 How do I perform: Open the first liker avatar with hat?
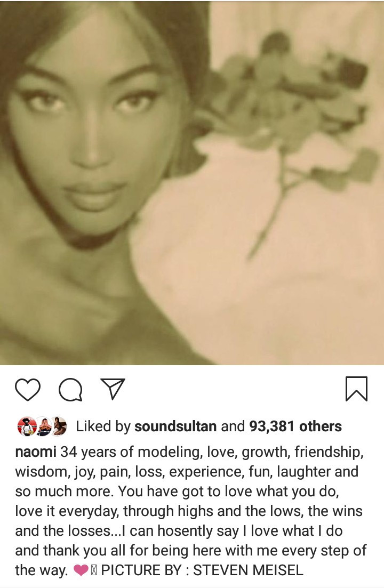27,426
